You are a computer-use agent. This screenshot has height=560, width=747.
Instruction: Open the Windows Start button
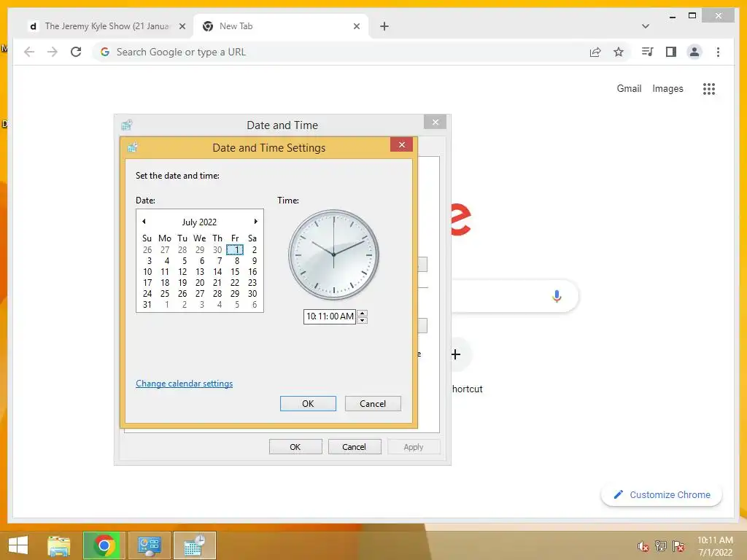(x=18, y=545)
